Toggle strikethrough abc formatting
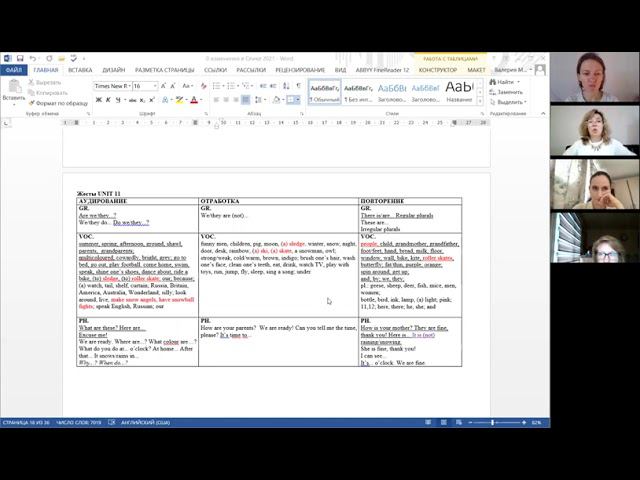This screenshot has width=640, height=480. [x=132, y=100]
